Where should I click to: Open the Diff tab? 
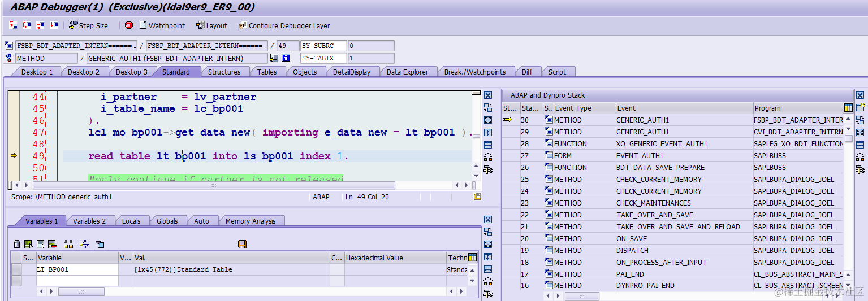point(527,72)
